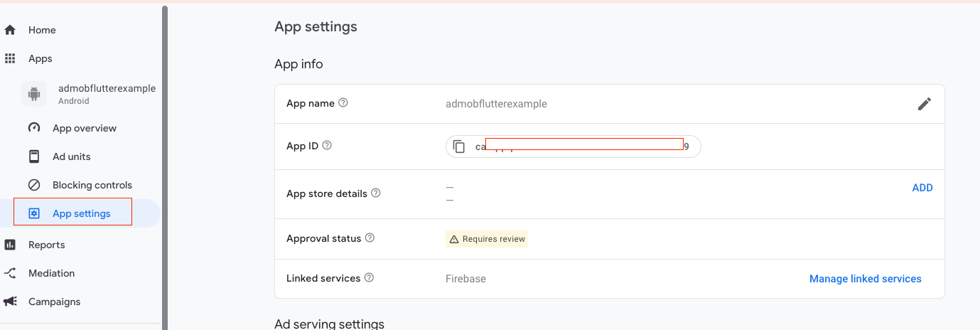The width and height of the screenshot is (980, 330).
Task: Click the help icon beside App ID
Action: tap(327, 146)
